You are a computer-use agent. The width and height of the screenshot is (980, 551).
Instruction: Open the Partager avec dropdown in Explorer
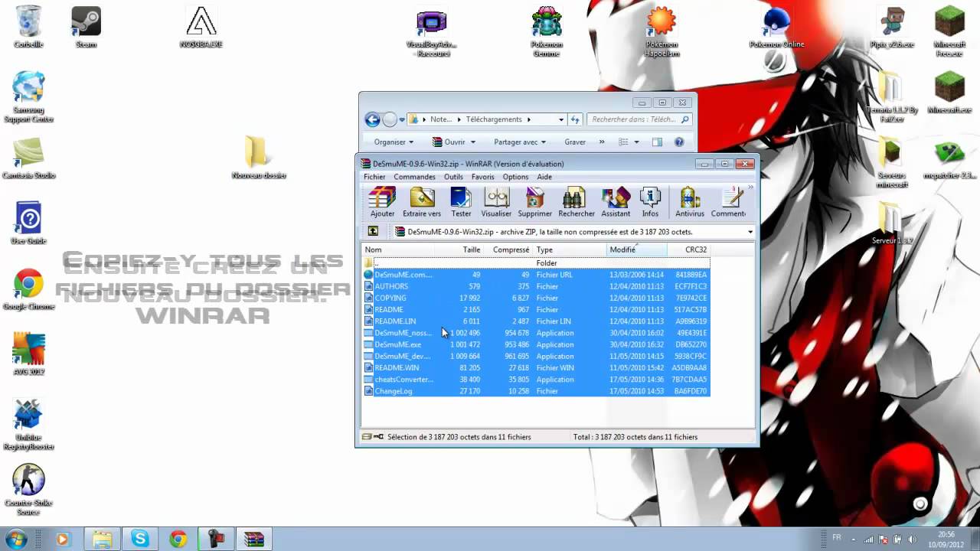[x=520, y=142]
